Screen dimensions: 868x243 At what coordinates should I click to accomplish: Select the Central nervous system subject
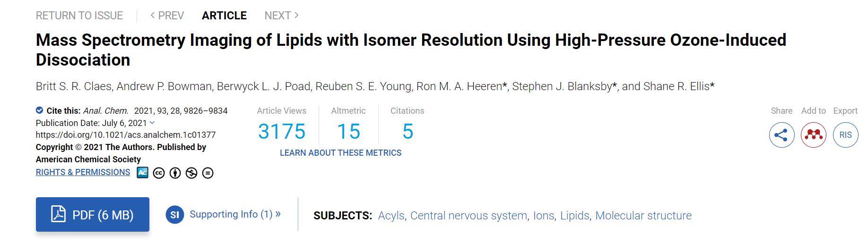tap(469, 216)
